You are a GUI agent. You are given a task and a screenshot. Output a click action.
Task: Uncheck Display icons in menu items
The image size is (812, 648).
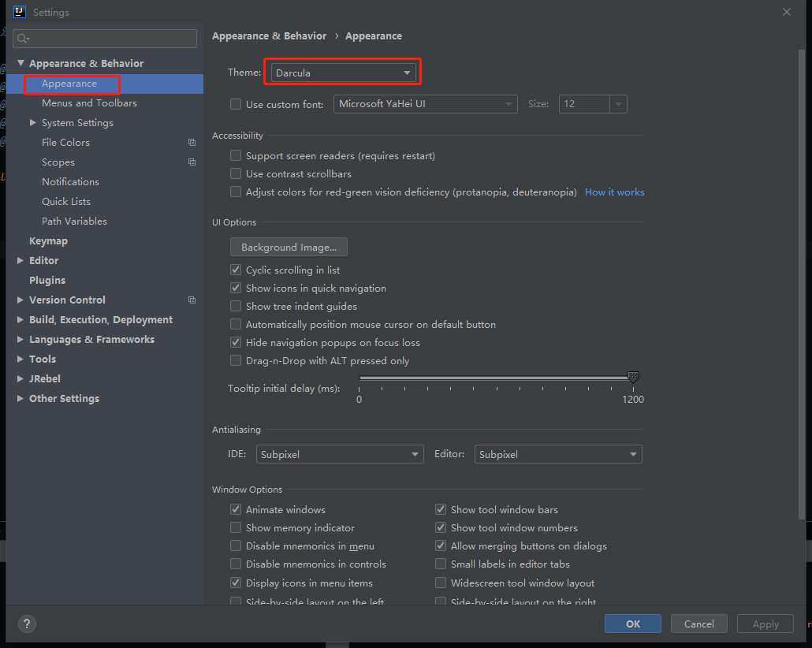point(236,583)
